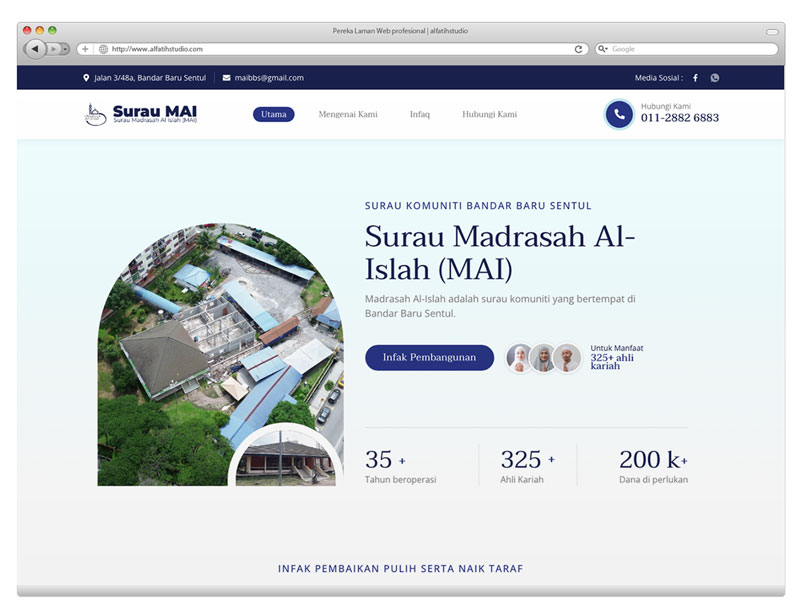Click the browser forward arrow button

tap(54, 48)
